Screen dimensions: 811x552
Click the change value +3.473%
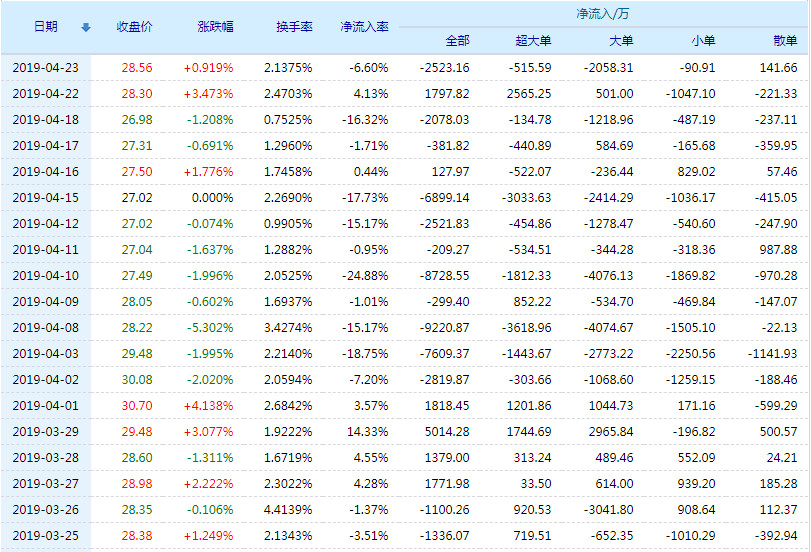click(x=208, y=94)
